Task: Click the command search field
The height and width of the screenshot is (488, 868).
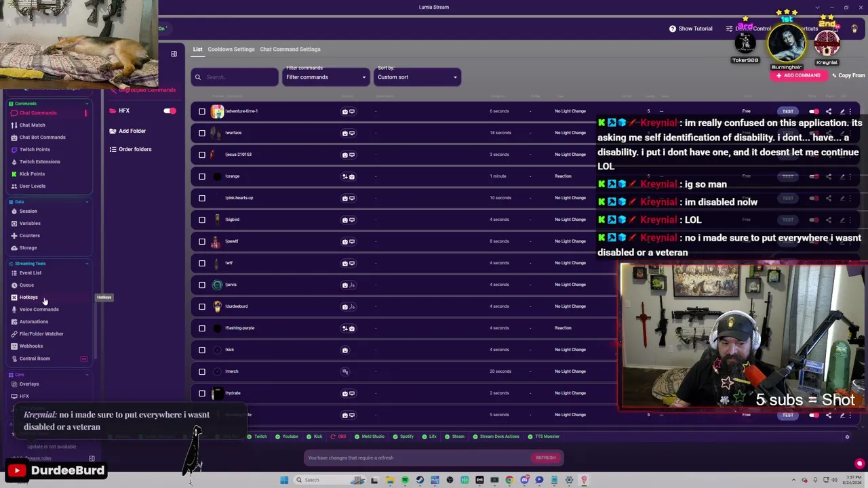Action: [x=235, y=77]
